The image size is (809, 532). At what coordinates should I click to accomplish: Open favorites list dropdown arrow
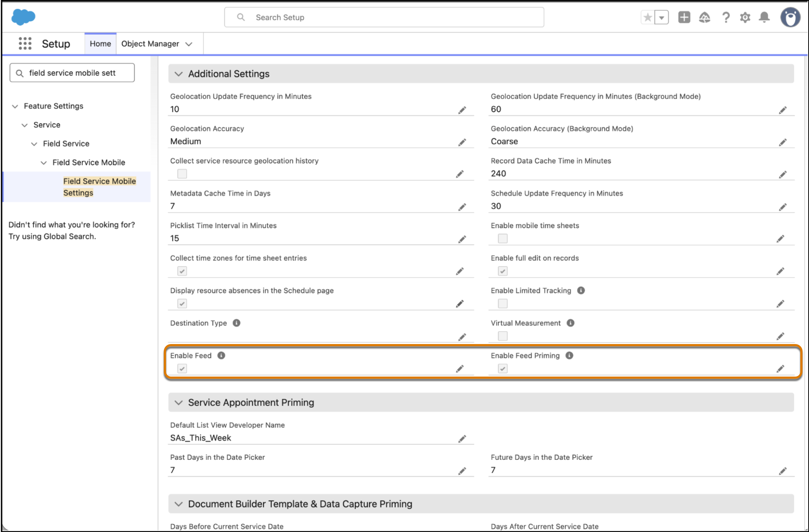pyautogui.click(x=662, y=17)
